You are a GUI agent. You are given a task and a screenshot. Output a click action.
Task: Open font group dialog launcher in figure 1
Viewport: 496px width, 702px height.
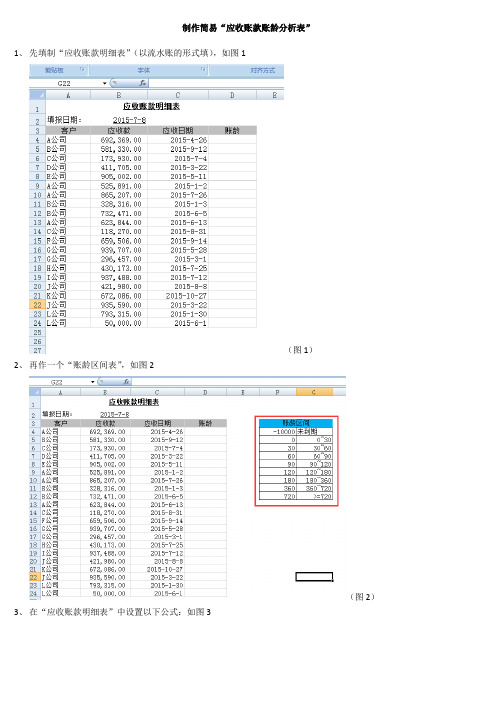click(203, 69)
